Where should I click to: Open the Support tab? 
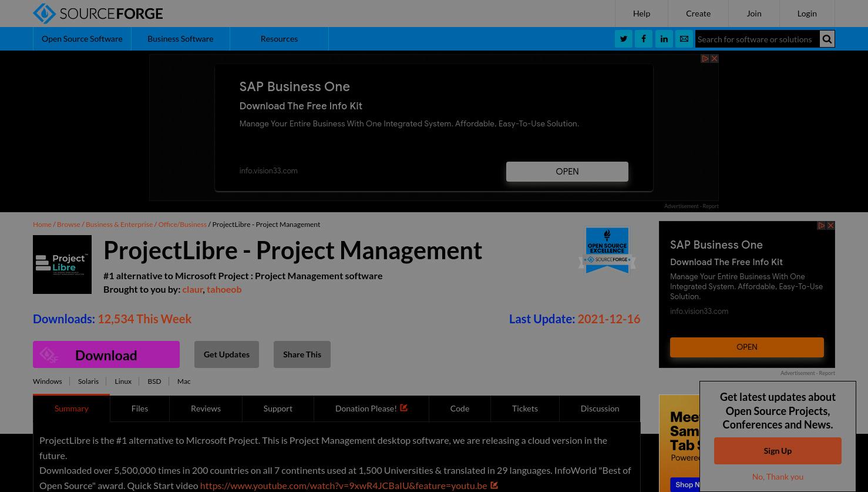click(278, 409)
